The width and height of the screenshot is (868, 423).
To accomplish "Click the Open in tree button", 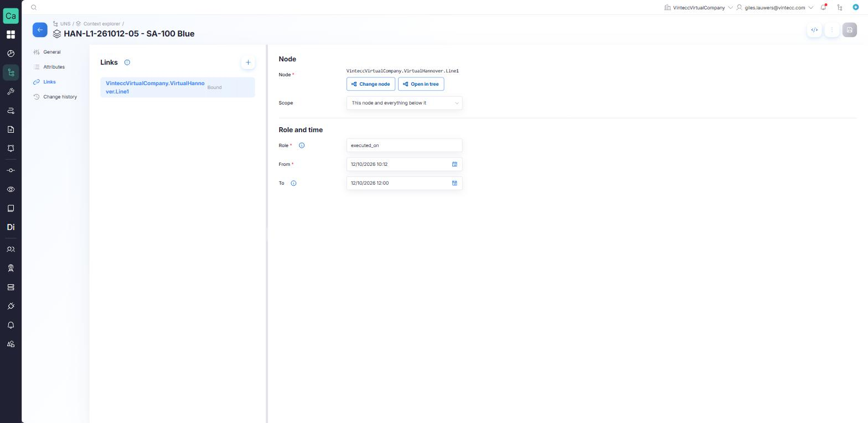I will 421,84.
